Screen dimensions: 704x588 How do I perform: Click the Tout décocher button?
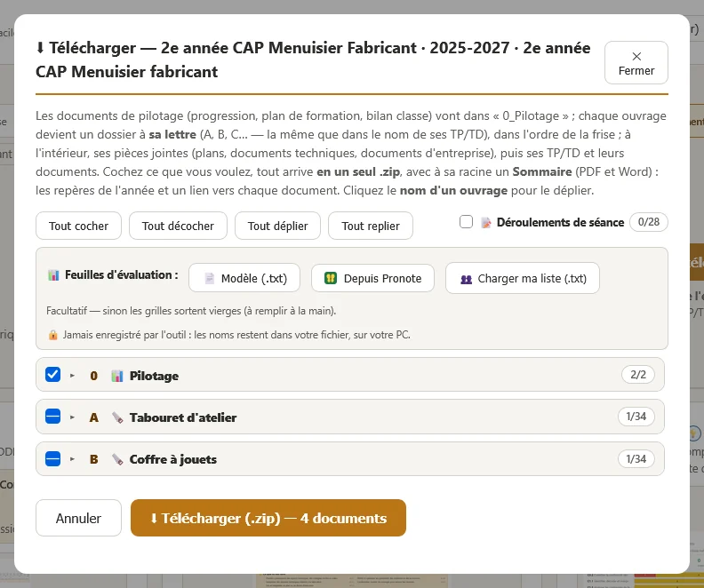pos(178,226)
